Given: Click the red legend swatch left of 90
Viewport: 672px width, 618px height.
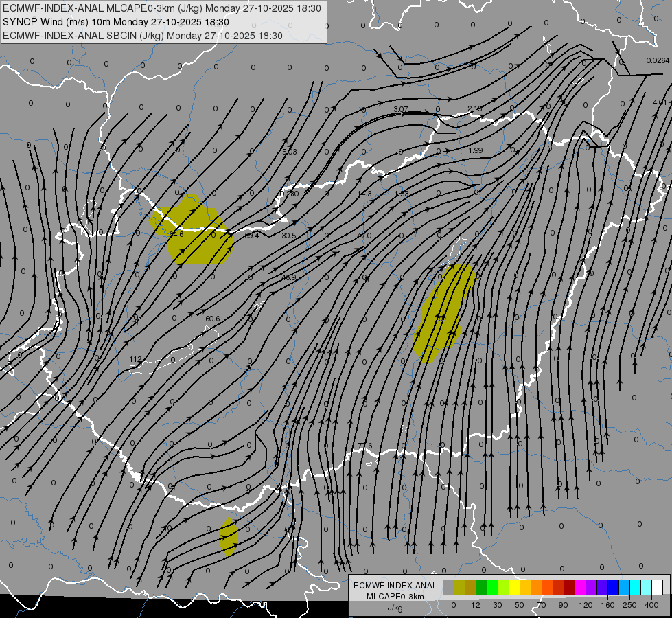Looking at the screenshot, I should click(x=559, y=587).
